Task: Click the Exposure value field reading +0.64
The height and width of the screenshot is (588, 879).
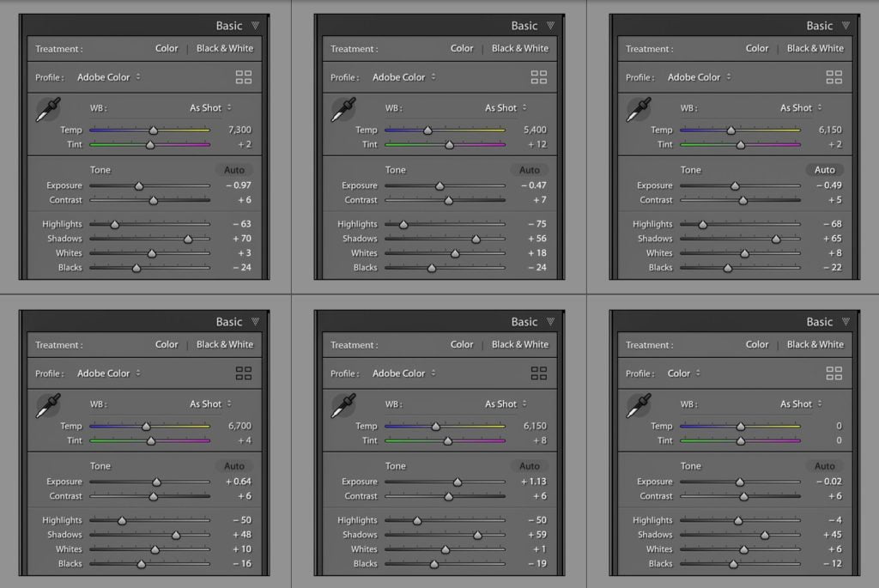Action: click(x=239, y=482)
